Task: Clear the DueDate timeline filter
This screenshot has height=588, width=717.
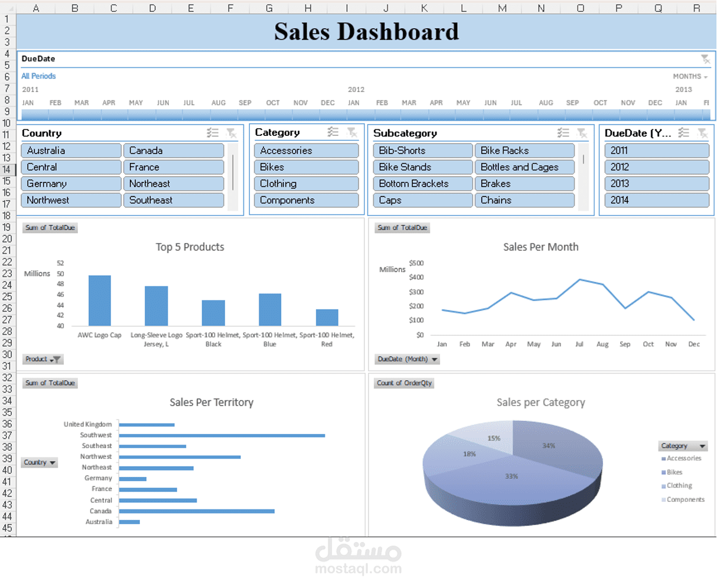Action: point(705,59)
